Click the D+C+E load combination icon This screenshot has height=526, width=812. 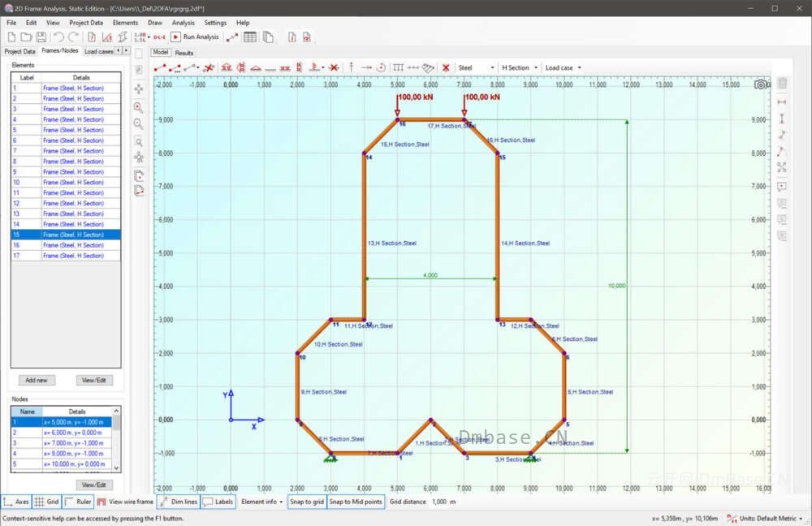tap(159, 37)
